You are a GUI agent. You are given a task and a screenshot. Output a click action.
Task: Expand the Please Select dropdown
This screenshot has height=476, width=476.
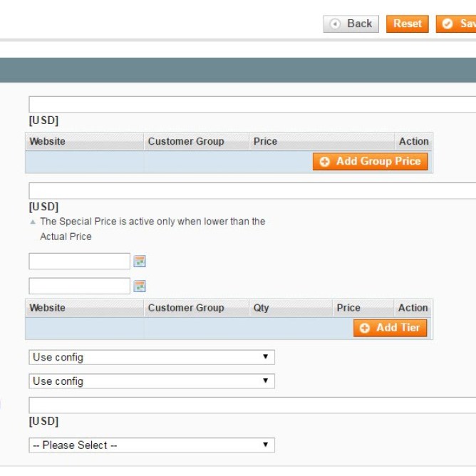(151, 445)
